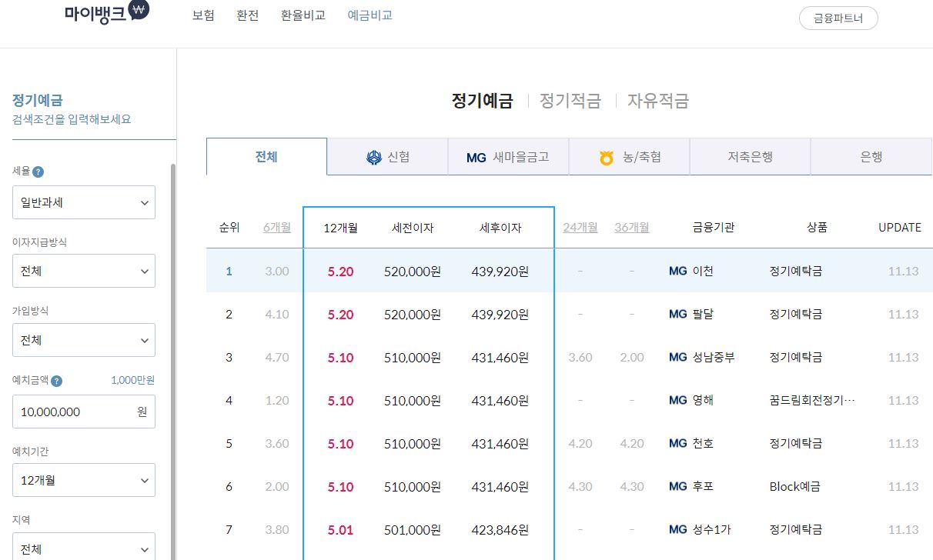
Task: Open the 지역 region dropdown
Action: [83, 548]
